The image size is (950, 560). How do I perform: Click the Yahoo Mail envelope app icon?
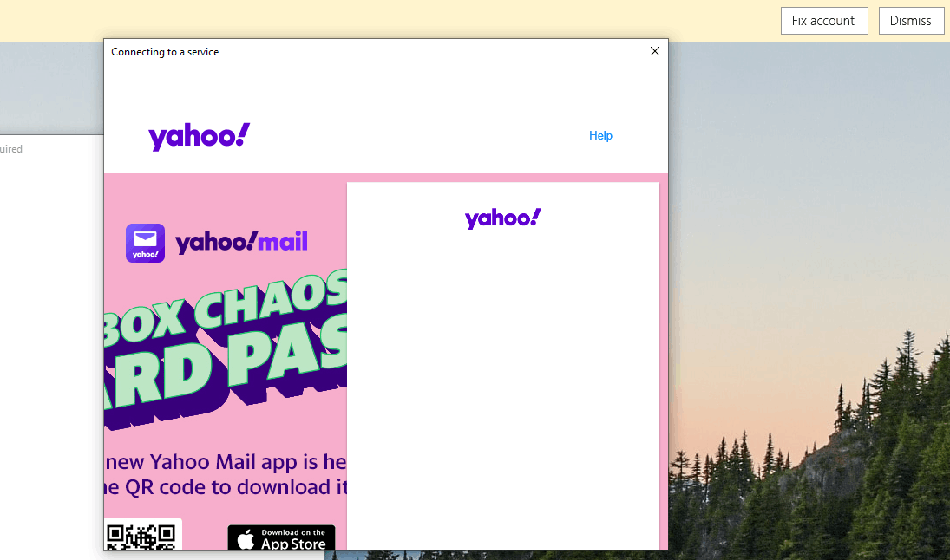pos(146,243)
